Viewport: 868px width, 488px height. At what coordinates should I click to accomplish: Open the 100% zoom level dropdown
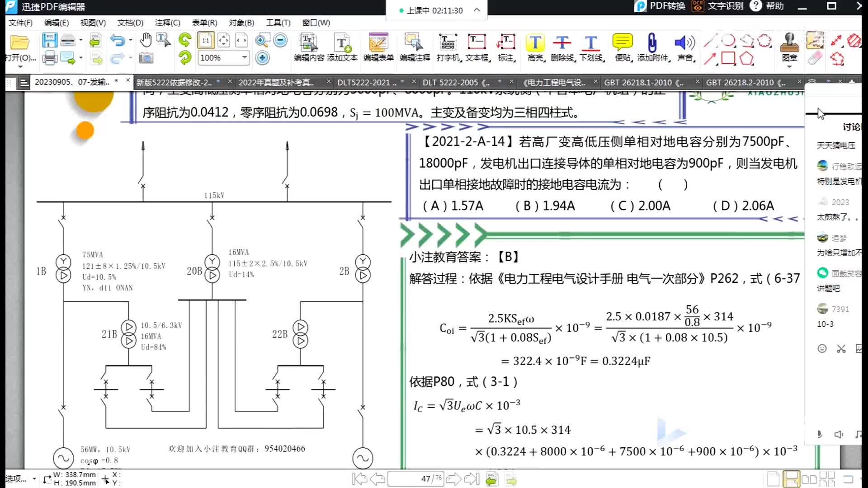pyautogui.click(x=245, y=57)
